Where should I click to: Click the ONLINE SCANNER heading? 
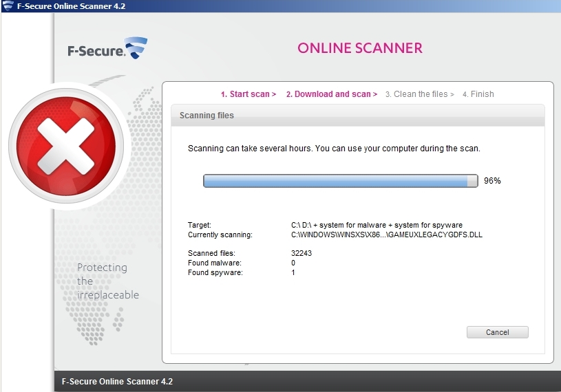[x=359, y=48]
